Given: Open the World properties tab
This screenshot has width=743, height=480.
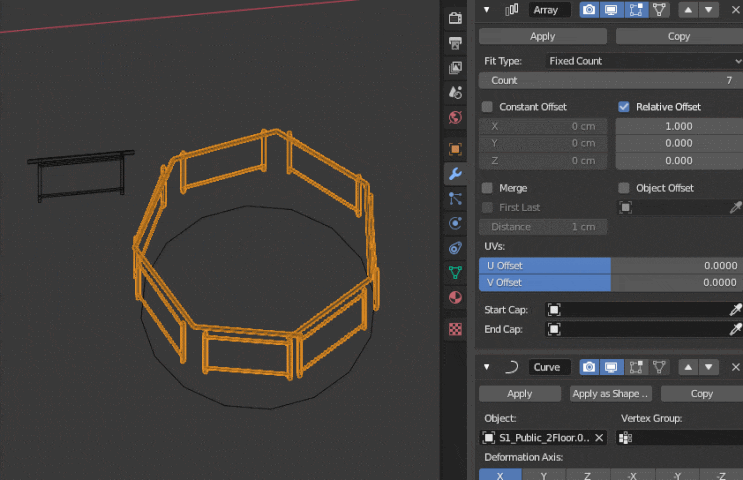Looking at the screenshot, I should pos(455,117).
